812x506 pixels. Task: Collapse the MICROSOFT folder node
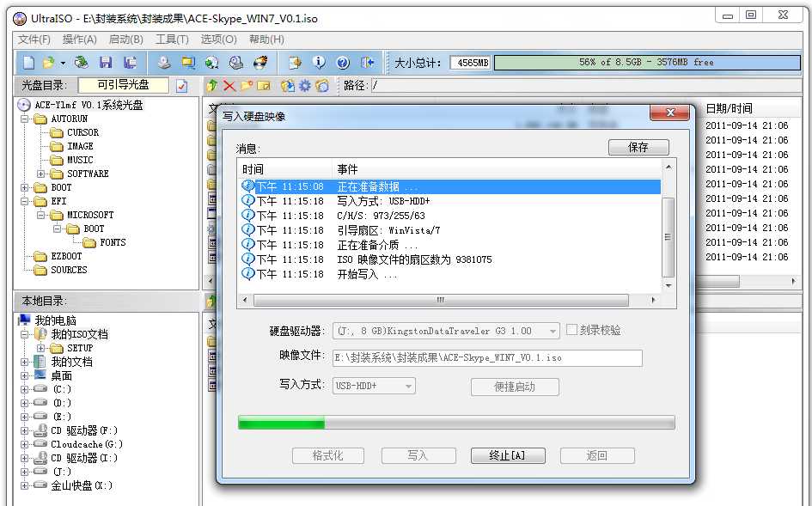tap(41, 215)
